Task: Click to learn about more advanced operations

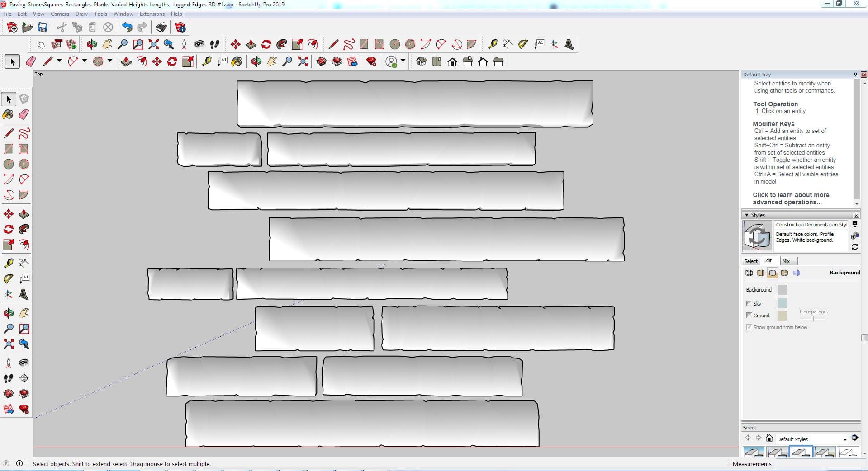Action: 791,198
